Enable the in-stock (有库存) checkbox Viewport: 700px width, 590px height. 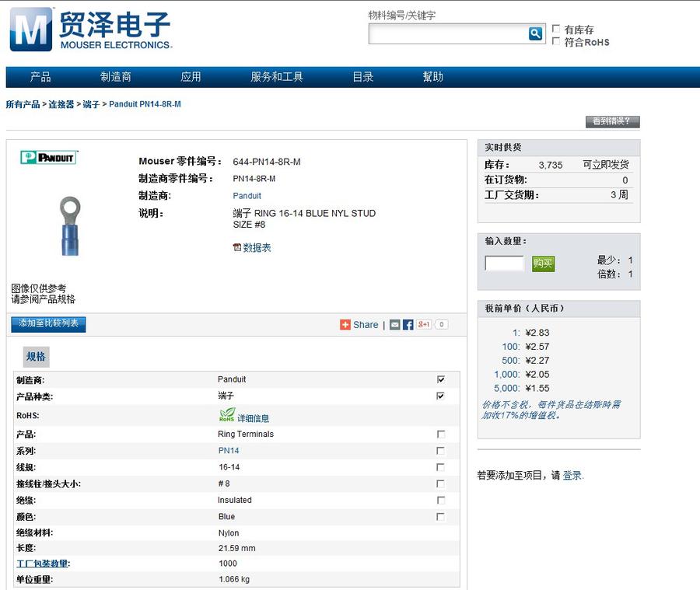tap(556, 30)
